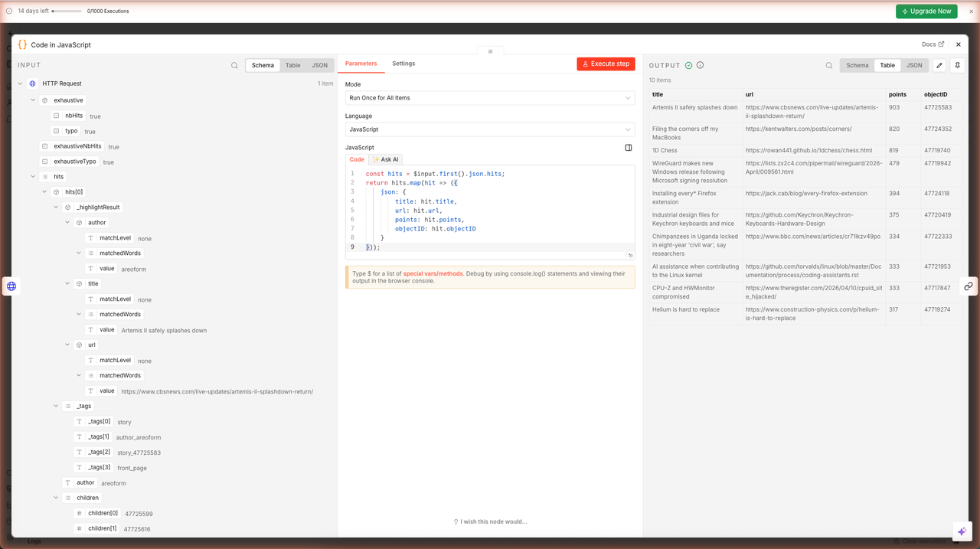Switch input view to Table
Screen dimensions: 980x549
pos(292,66)
